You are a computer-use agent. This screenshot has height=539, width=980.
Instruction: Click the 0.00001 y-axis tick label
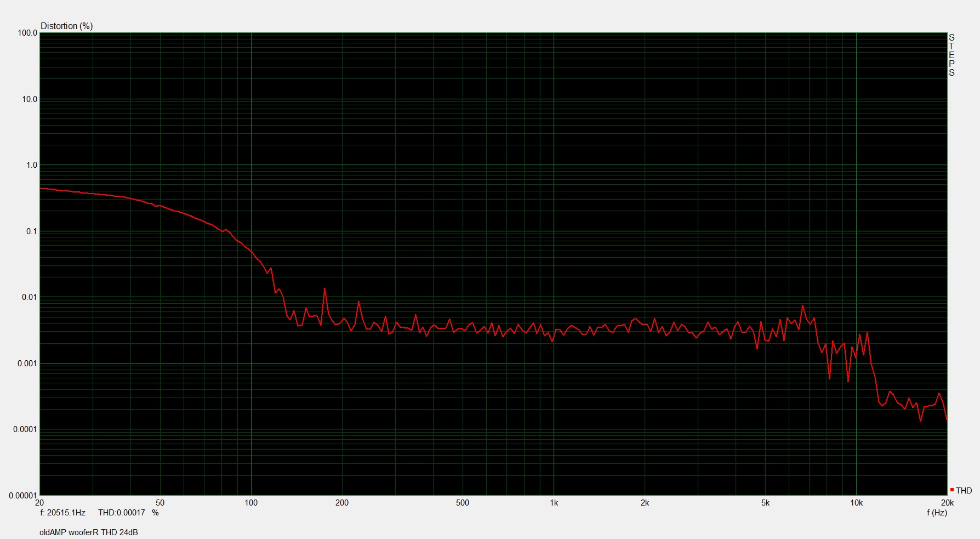click(23, 496)
